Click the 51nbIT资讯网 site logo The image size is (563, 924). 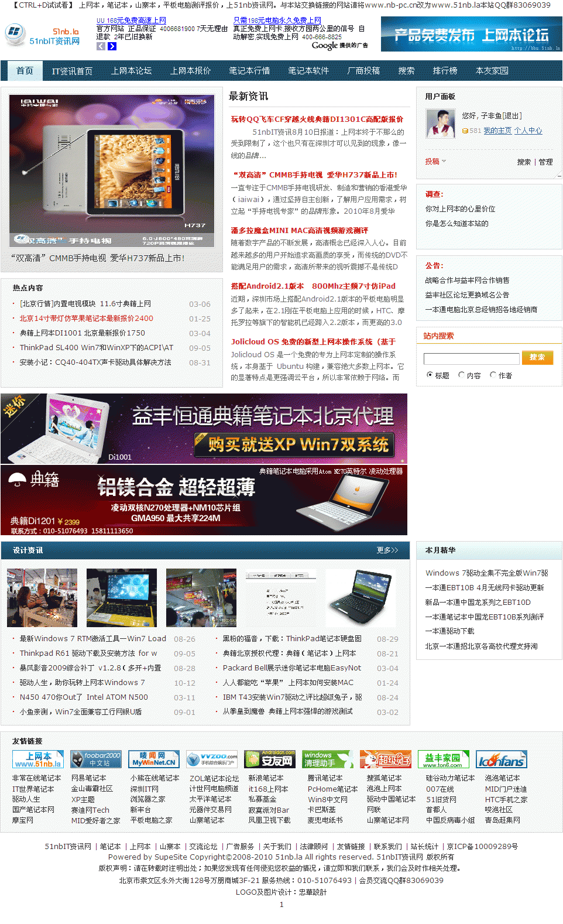pyautogui.click(x=42, y=36)
